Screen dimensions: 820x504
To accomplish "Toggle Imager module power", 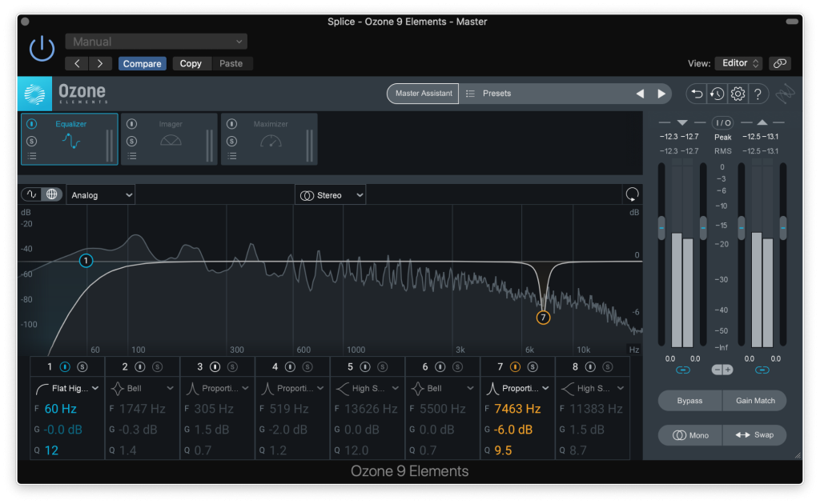I will [132, 124].
